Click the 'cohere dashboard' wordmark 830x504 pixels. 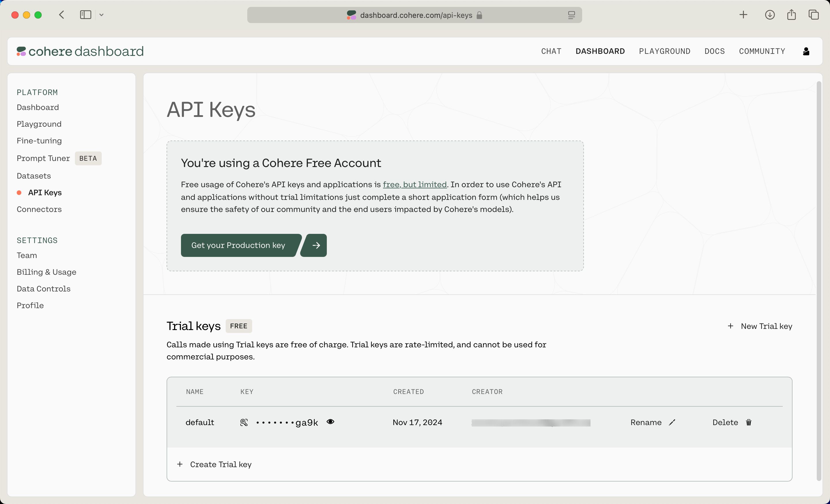click(86, 51)
